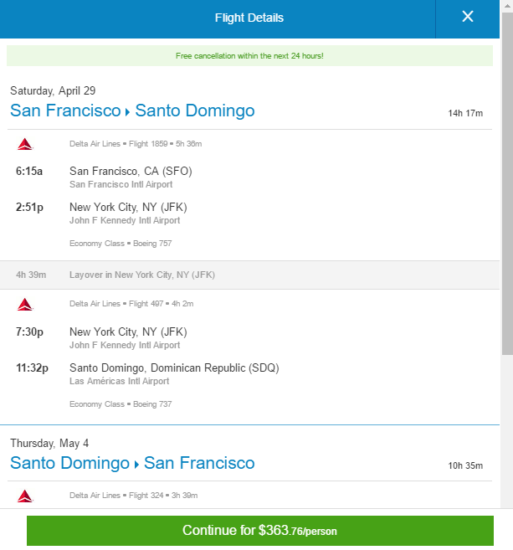Click the 7:30p New York JFK departure entry
The image size is (513, 550).
pos(102,338)
